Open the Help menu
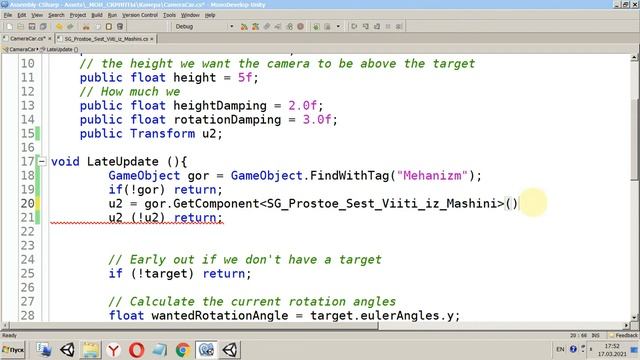The image size is (640, 360). pyautogui.click(x=210, y=15)
